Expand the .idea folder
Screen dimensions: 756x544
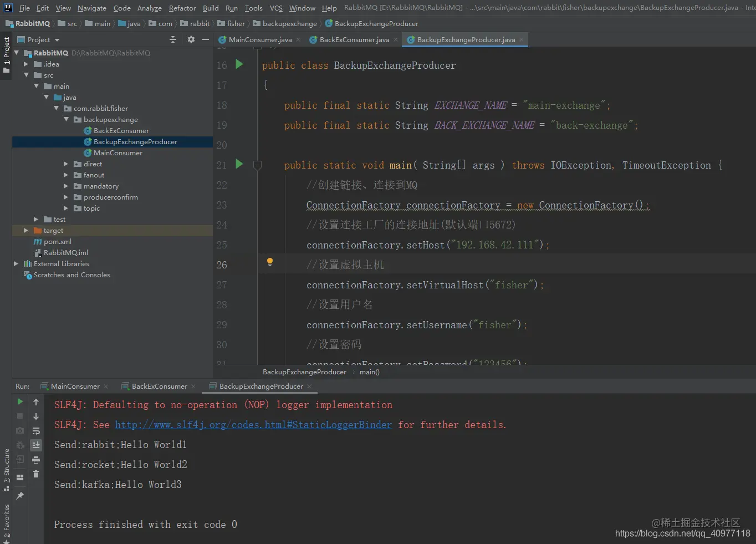point(26,64)
